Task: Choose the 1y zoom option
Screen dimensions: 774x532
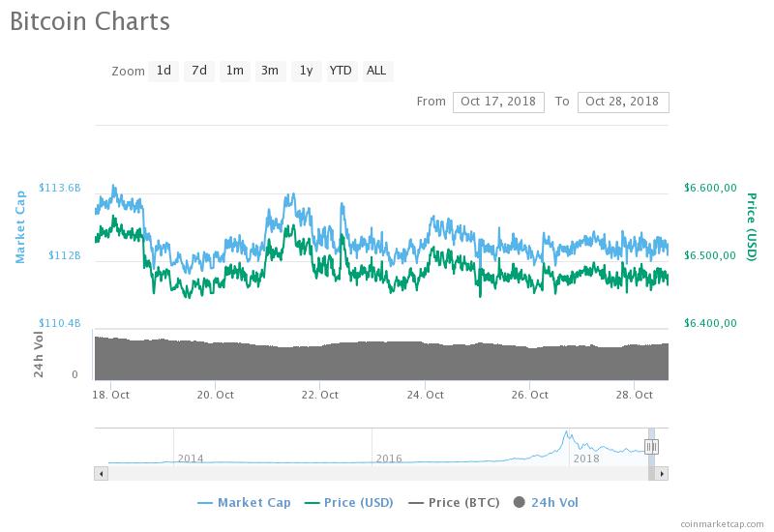Action: pos(306,71)
